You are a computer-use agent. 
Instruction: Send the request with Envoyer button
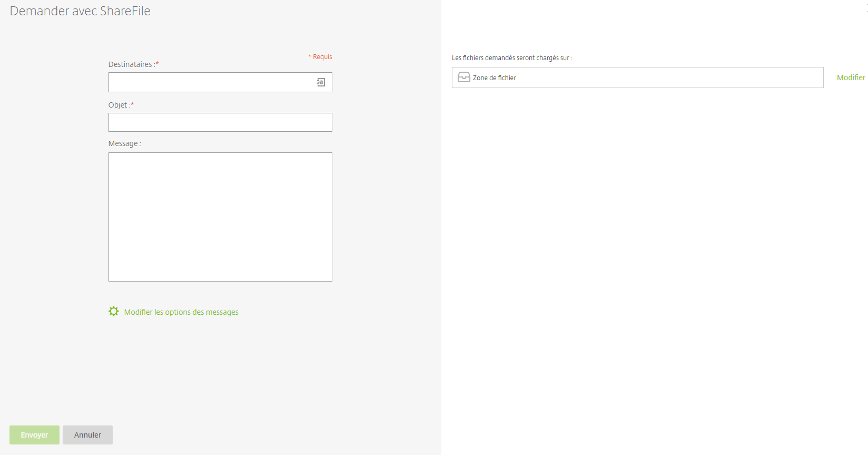pos(34,435)
